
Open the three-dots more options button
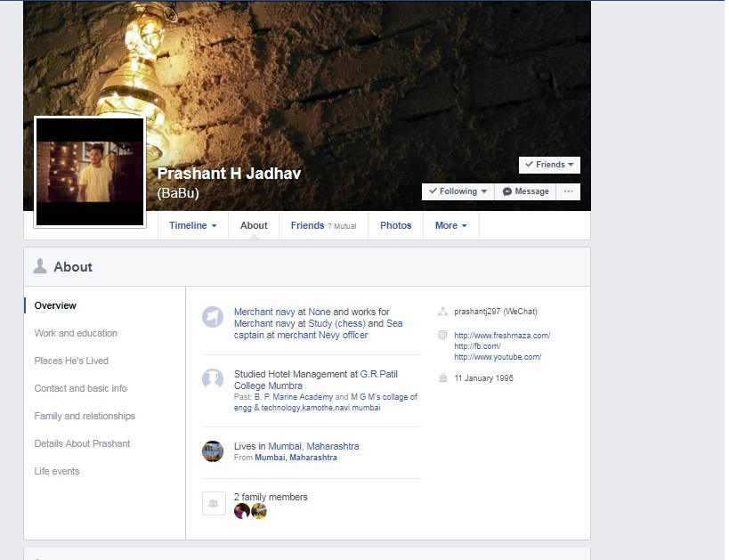(568, 191)
